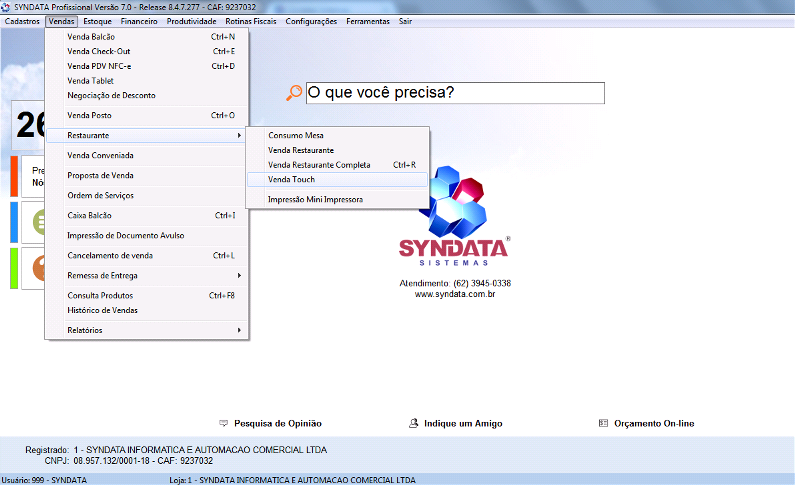Open Negociação de Desconto
Image resolution: width=795 pixels, height=485 pixels.
point(147,96)
